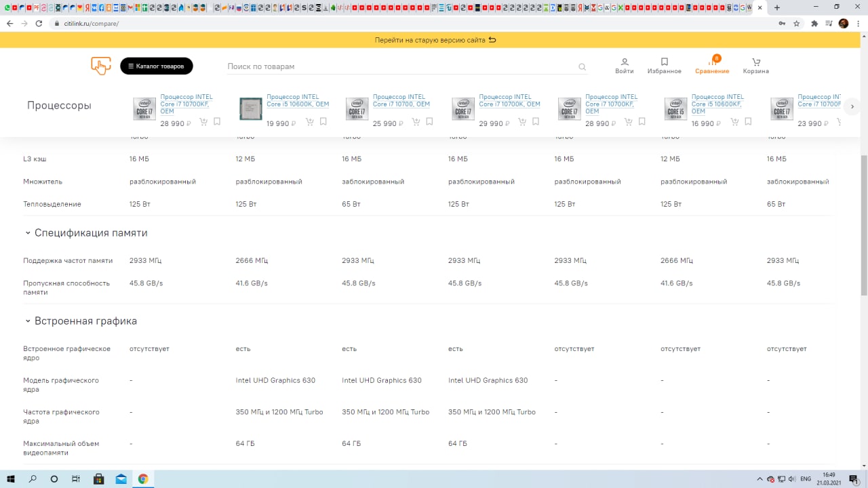Reload the page in Chrome

tap(39, 23)
